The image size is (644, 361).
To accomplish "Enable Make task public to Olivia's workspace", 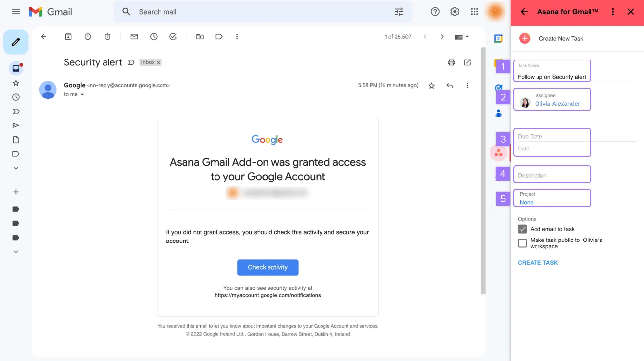I will (x=522, y=243).
